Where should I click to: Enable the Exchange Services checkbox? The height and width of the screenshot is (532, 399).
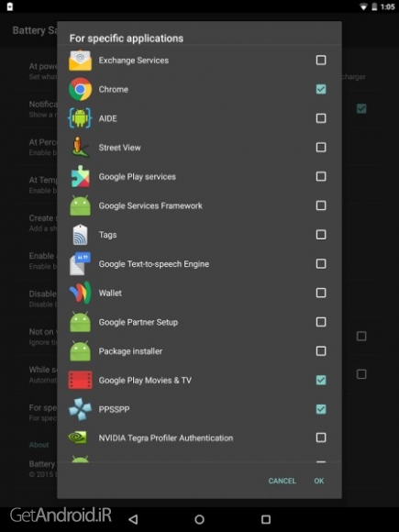[x=321, y=60]
